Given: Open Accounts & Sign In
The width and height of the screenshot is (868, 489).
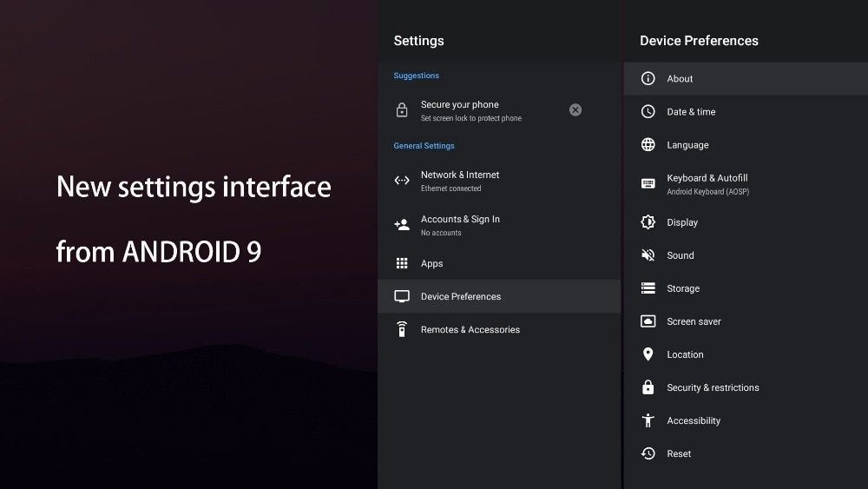Looking at the screenshot, I should pos(460,224).
